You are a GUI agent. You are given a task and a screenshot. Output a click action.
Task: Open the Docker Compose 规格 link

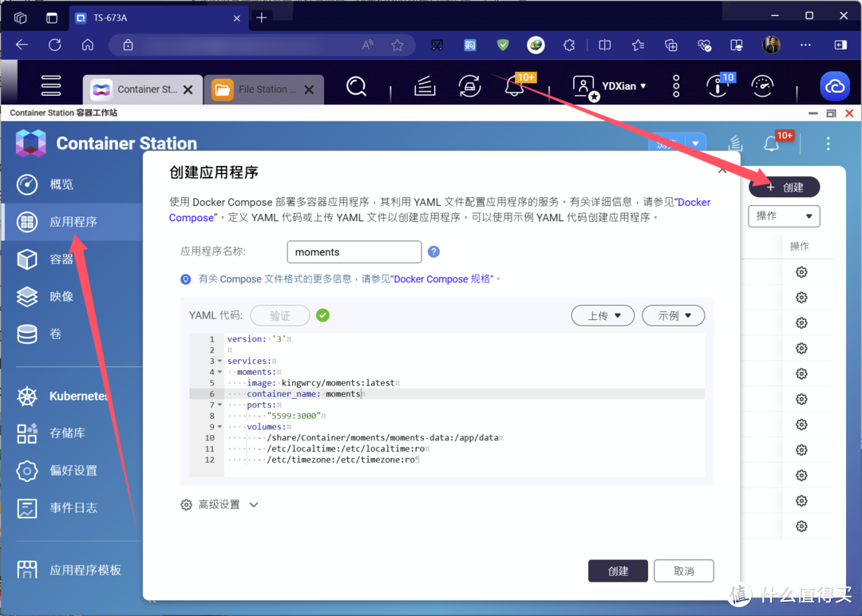[x=442, y=279]
